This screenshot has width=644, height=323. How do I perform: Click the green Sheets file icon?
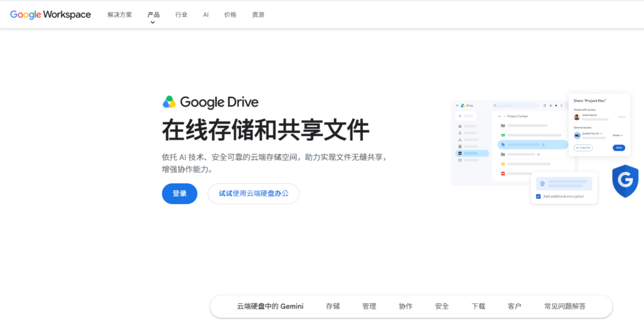pyautogui.click(x=503, y=135)
